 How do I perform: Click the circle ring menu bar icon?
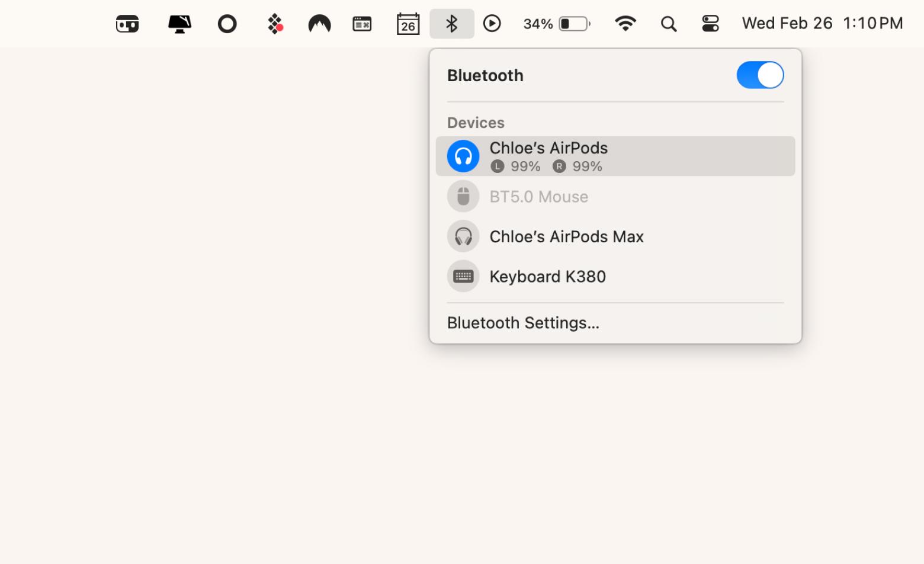pos(227,24)
